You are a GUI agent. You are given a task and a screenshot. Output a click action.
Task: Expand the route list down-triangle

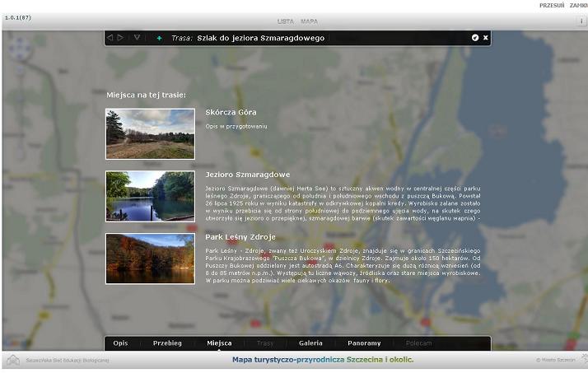pyautogui.click(x=137, y=38)
